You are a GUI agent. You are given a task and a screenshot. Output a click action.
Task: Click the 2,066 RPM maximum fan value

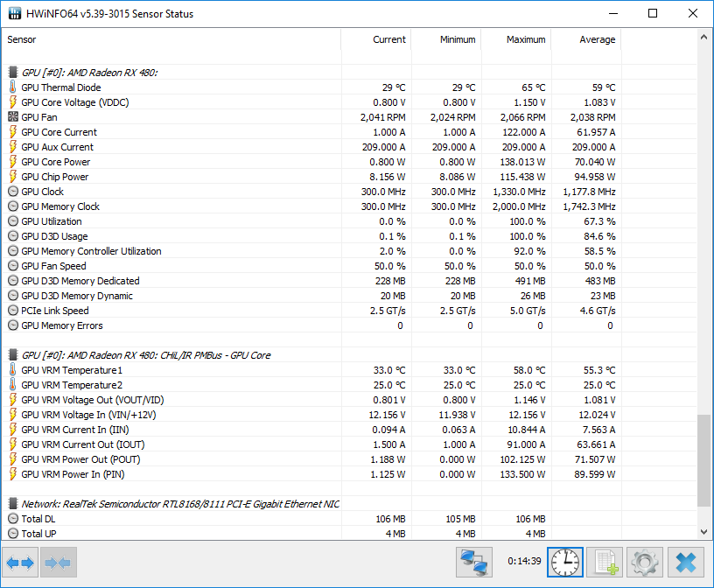click(x=522, y=117)
